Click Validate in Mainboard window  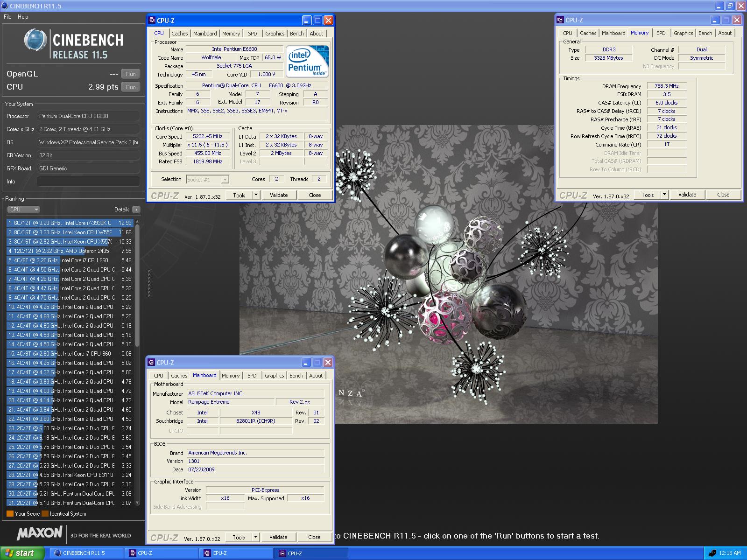[x=278, y=537]
